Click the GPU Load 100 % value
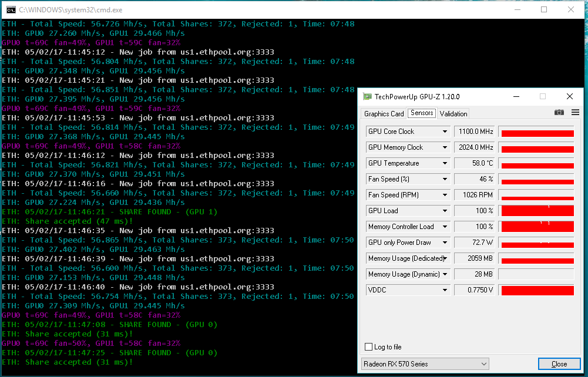Screen dimensions: 588x377 coord(475,211)
